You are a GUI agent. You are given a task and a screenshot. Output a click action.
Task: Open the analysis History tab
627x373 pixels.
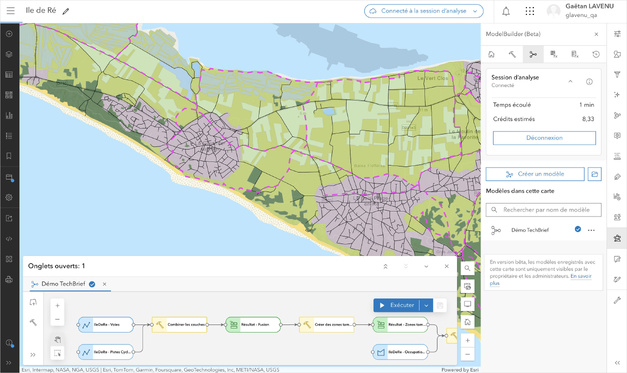(596, 54)
